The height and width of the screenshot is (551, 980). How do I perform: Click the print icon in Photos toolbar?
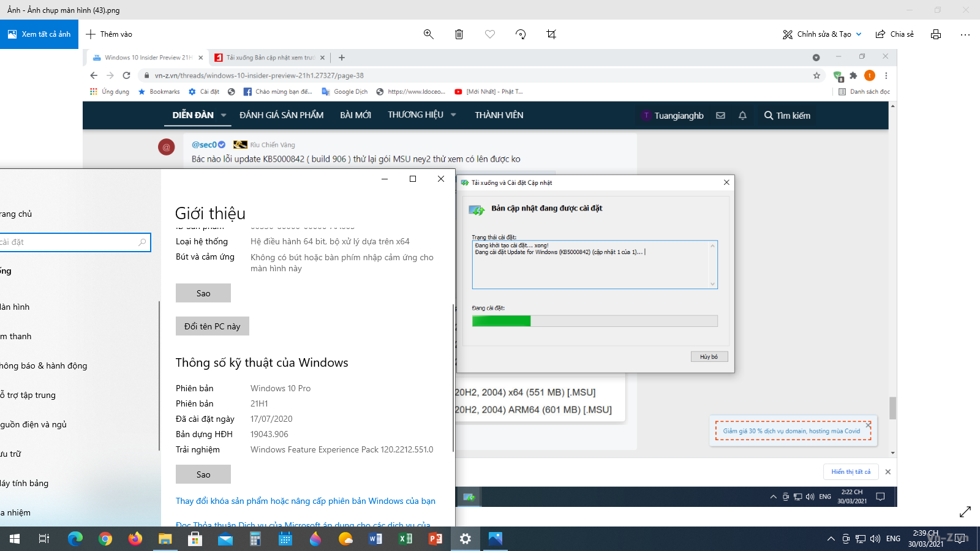(x=936, y=34)
